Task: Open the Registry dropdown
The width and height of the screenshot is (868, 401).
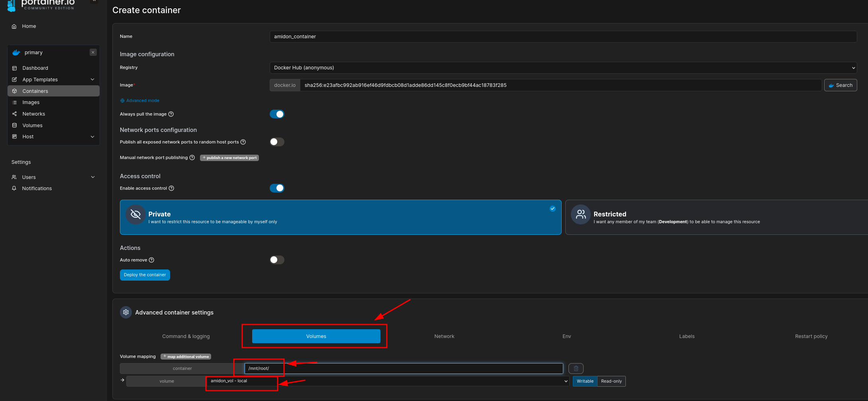Action: click(563, 68)
